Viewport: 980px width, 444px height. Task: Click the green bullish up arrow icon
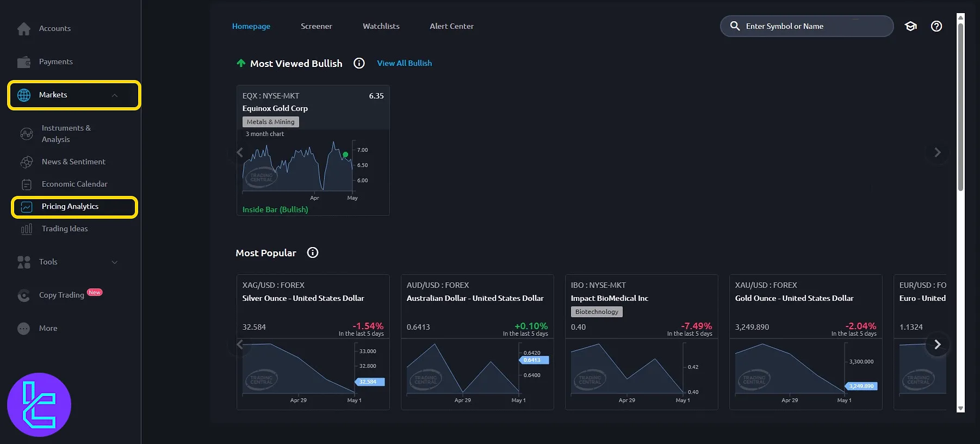pyautogui.click(x=241, y=63)
